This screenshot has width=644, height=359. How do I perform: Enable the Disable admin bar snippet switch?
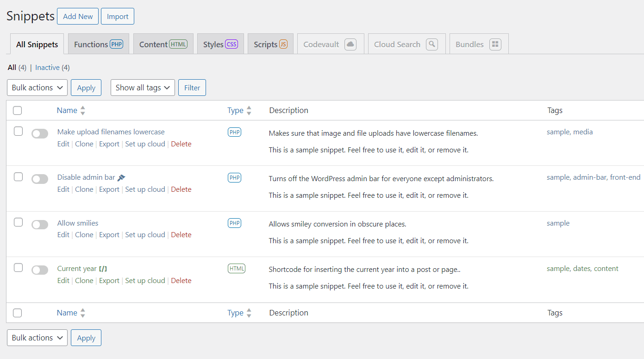40,179
